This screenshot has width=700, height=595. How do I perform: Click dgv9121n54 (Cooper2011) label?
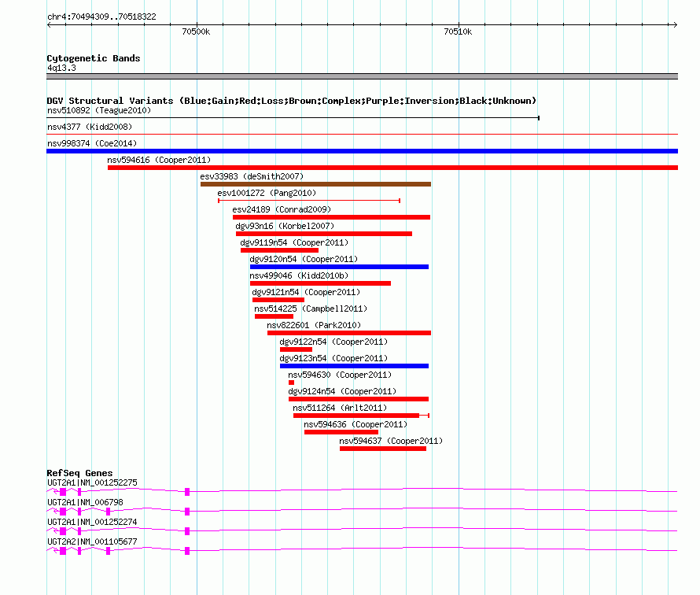[306, 292]
